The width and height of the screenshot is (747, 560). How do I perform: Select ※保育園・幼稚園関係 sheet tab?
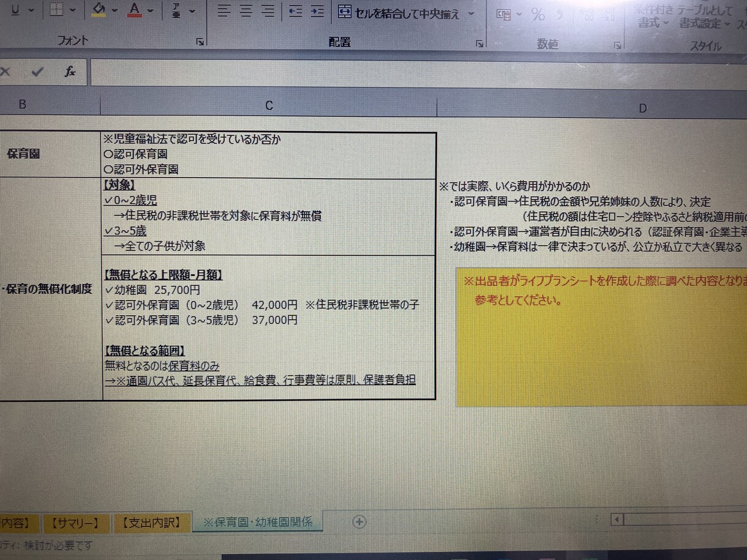[x=257, y=521]
